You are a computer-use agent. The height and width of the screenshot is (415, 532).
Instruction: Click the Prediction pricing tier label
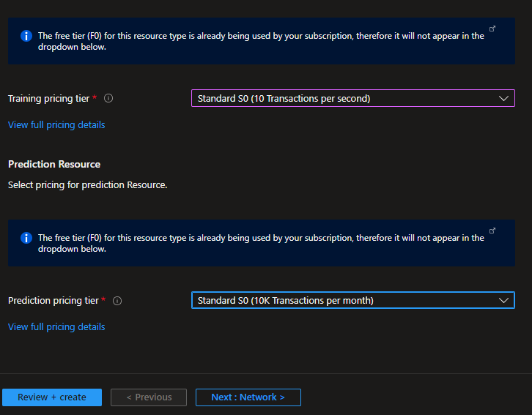(53, 301)
